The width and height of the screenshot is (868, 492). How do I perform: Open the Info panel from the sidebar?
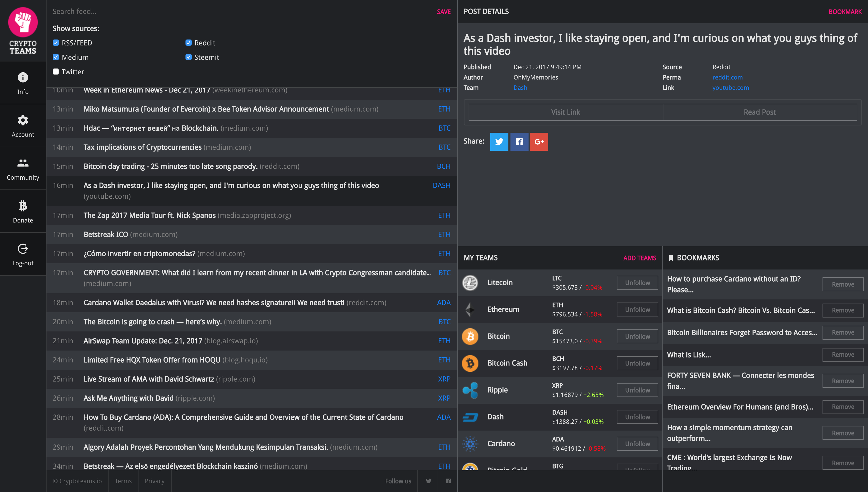(x=23, y=82)
